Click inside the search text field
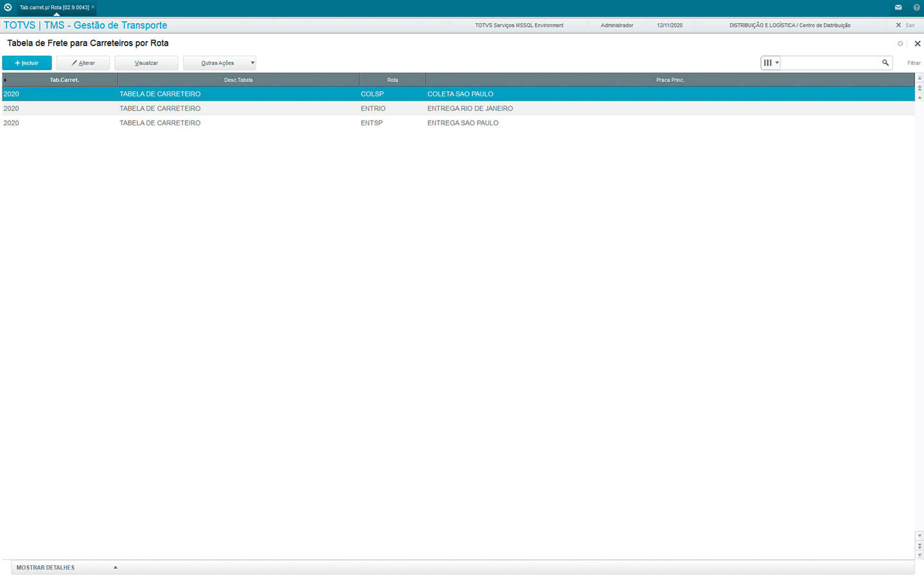Viewport: 924px width, 578px height. coord(830,63)
